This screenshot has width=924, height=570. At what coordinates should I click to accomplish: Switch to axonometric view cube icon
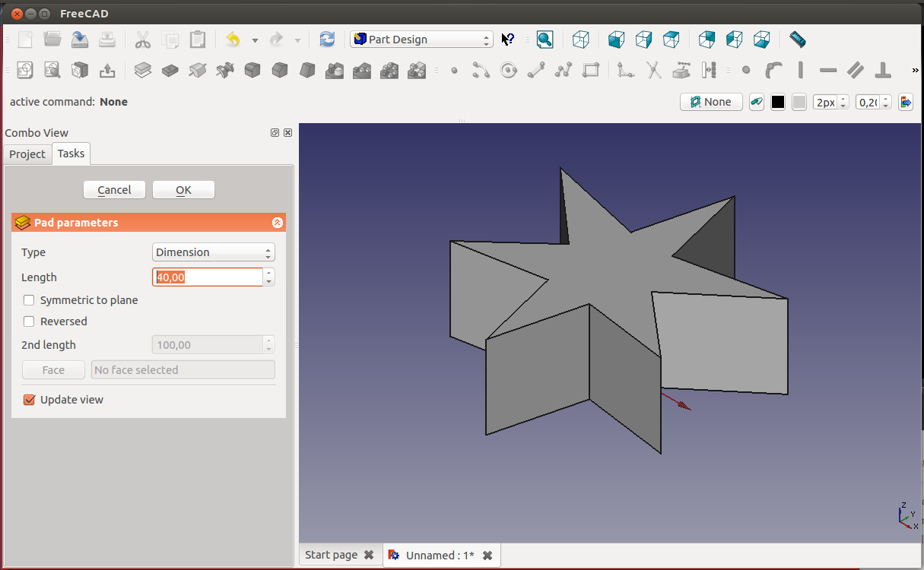(x=581, y=40)
